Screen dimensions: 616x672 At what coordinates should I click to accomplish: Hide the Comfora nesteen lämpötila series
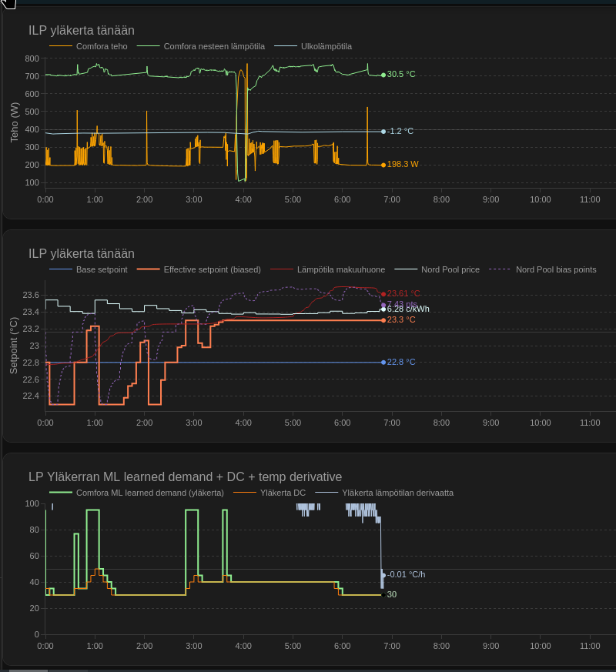click(213, 46)
